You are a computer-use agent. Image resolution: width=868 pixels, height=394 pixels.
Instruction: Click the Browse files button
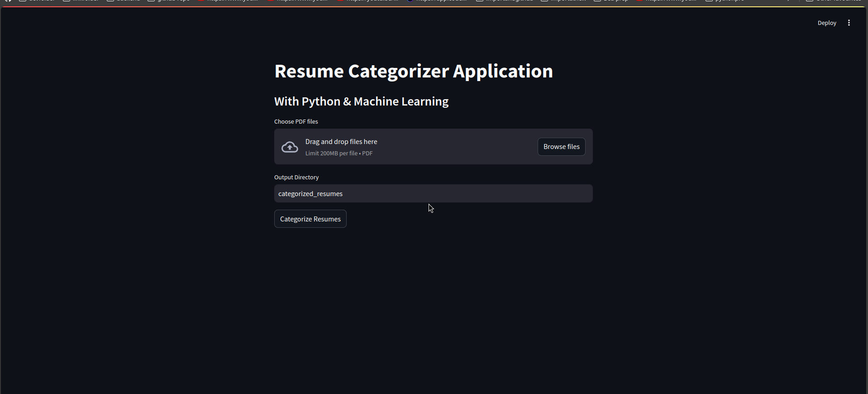coord(561,147)
